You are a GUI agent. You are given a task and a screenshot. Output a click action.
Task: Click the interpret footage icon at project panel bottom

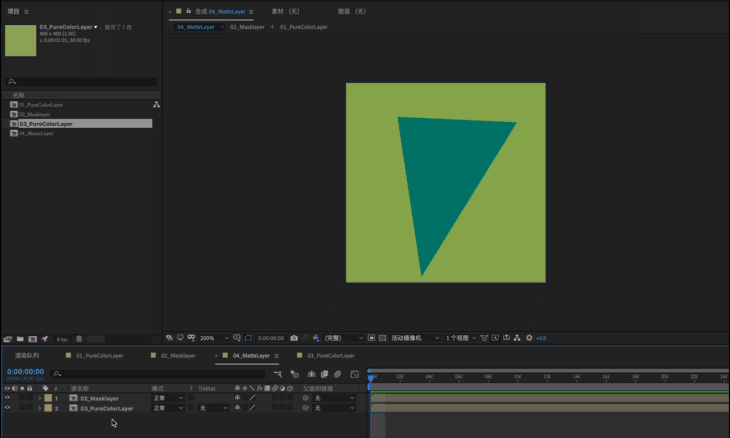tap(7, 339)
